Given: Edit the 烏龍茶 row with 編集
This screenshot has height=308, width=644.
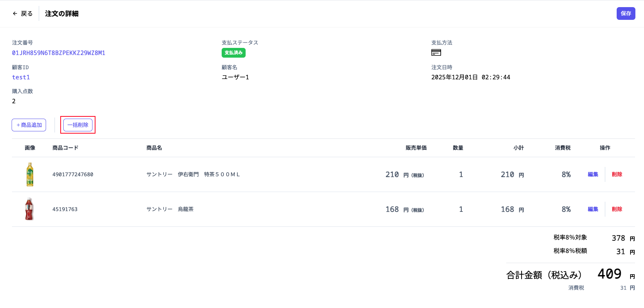Looking at the screenshot, I should [x=593, y=209].
